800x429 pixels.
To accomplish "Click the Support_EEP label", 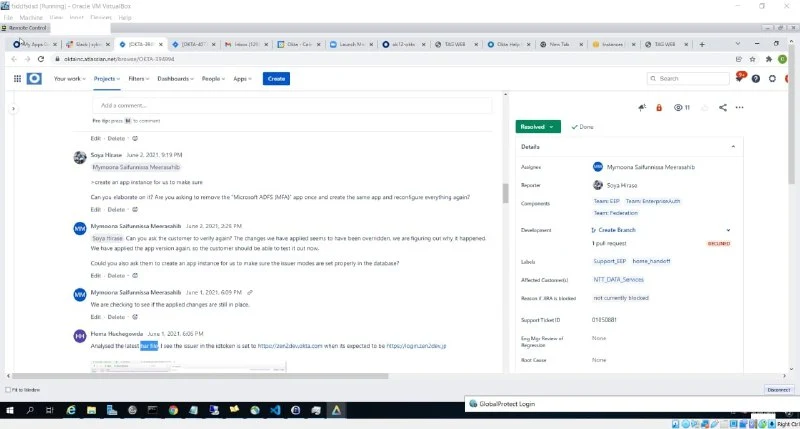I will click(609, 261).
